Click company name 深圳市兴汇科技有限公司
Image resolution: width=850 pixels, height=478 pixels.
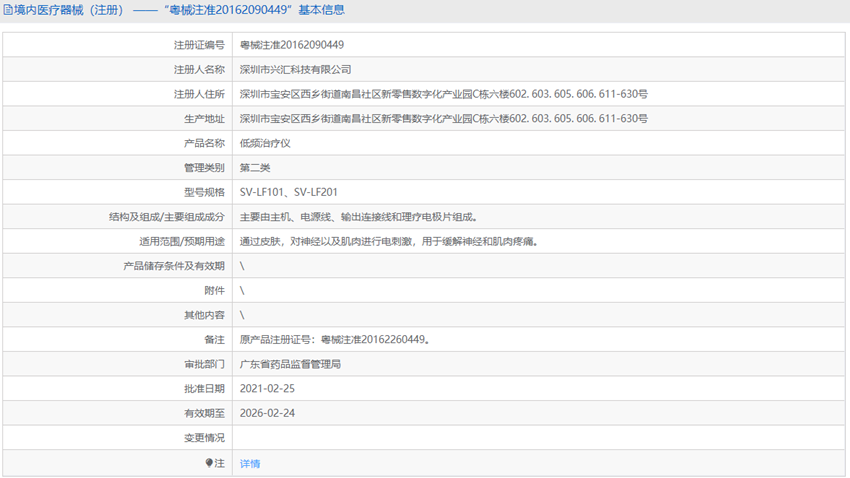click(295, 69)
